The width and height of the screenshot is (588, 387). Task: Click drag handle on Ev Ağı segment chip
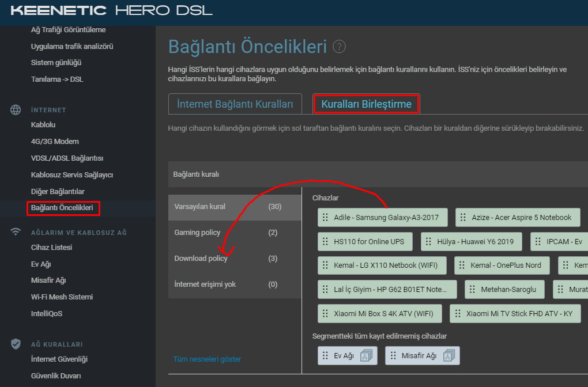325,355
